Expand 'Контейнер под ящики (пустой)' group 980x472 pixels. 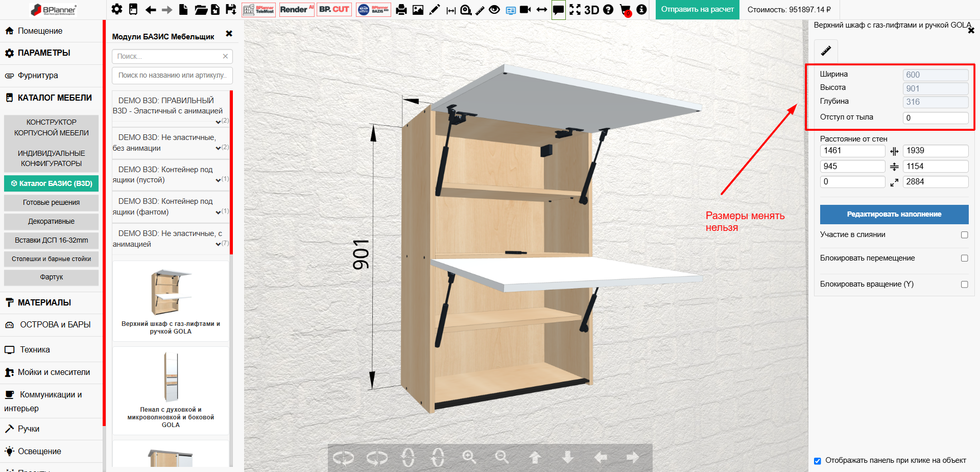(x=171, y=175)
